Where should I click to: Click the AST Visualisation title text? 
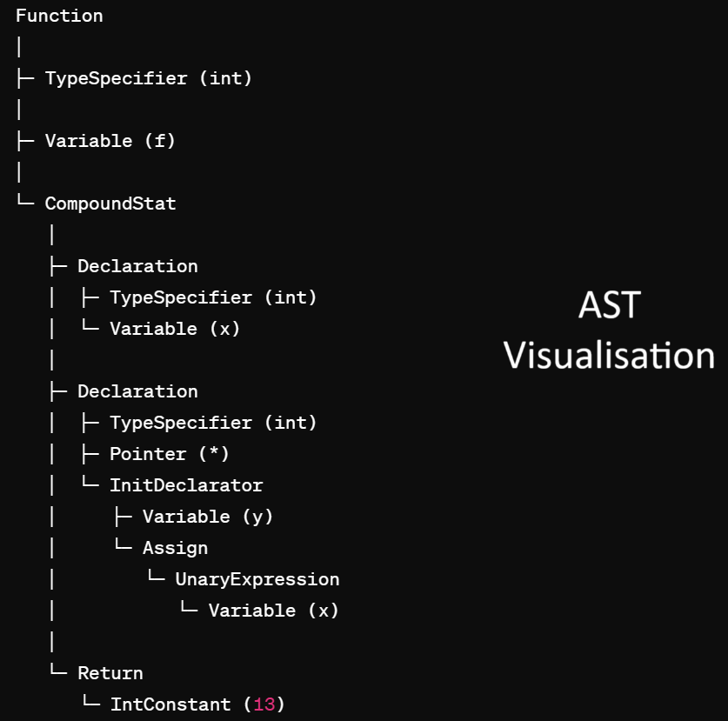click(609, 330)
